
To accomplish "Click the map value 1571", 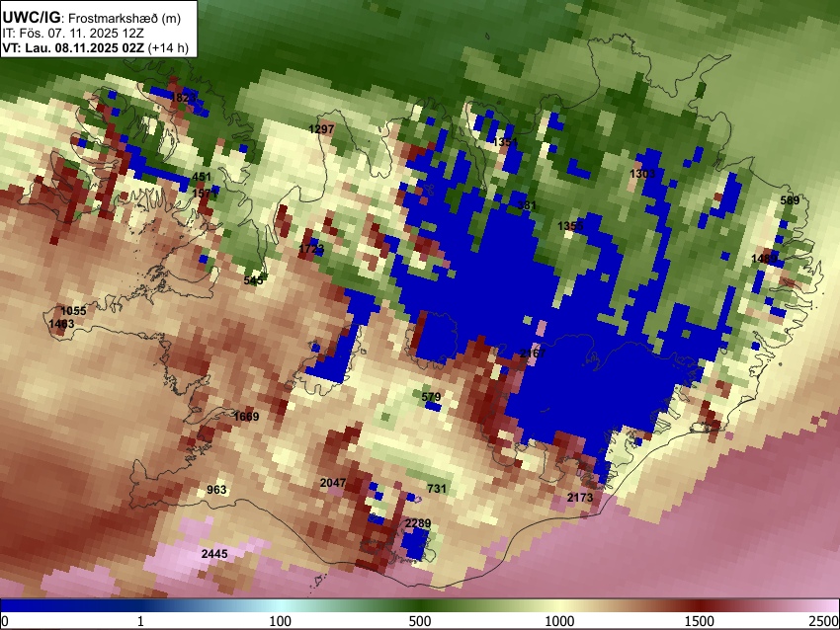I will [205, 194].
